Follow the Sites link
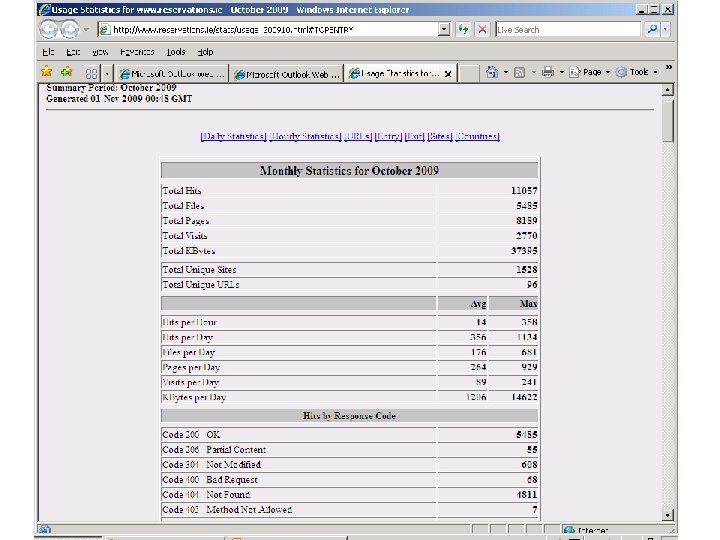 (440, 136)
